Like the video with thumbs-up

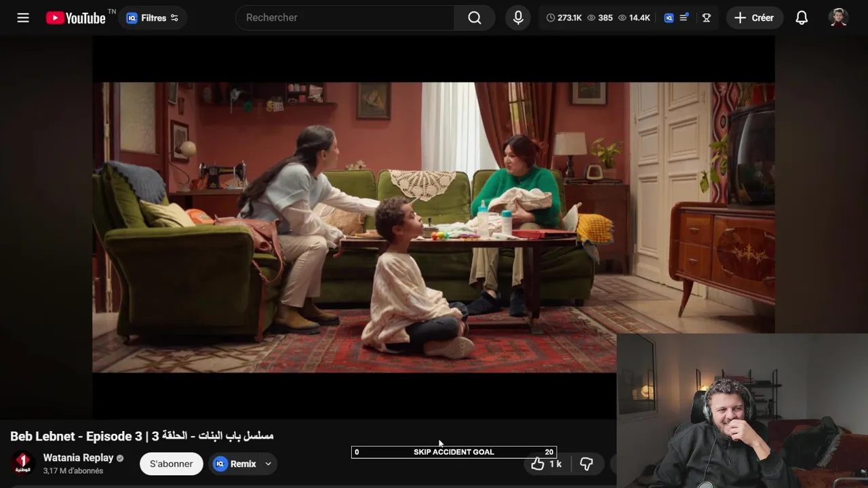coord(547,464)
